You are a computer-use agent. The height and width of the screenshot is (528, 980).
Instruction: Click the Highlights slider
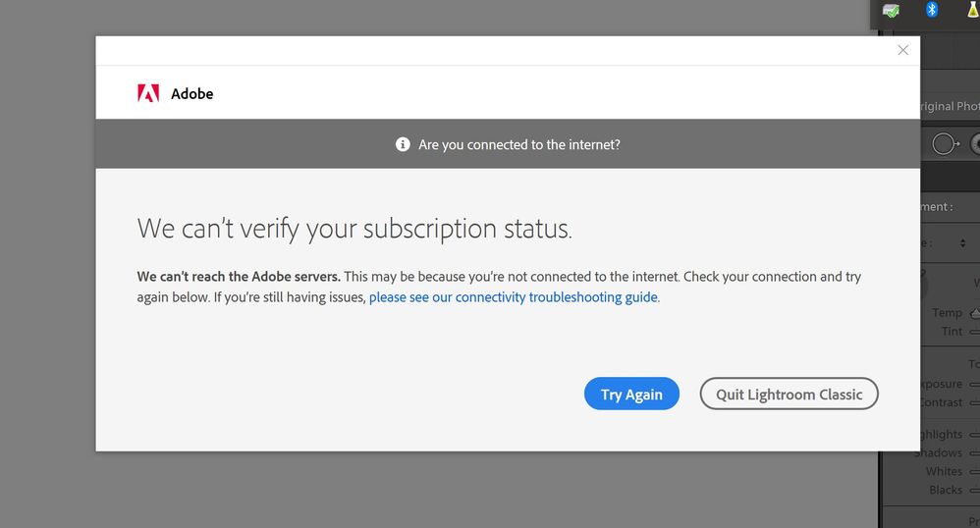pyautogui.click(x=974, y=435)
